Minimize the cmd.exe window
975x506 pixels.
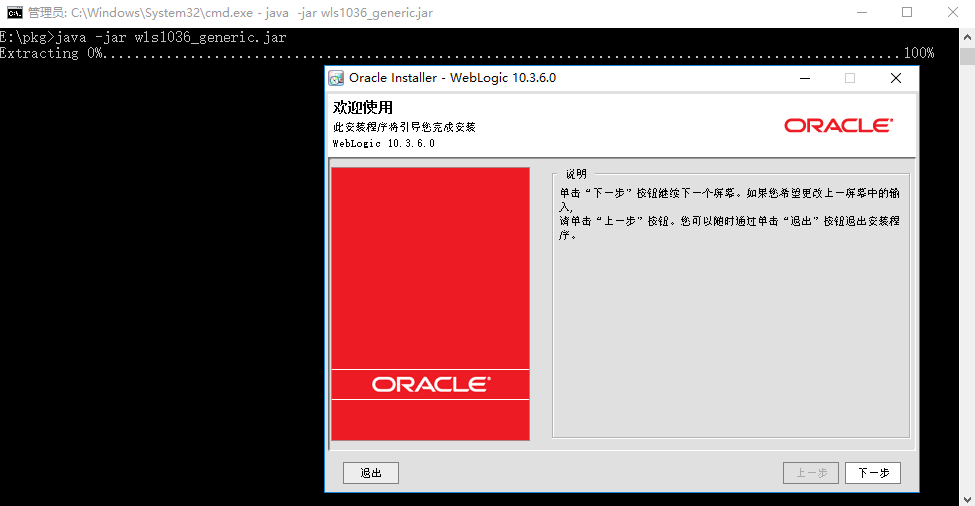click(x=862, y=12)
